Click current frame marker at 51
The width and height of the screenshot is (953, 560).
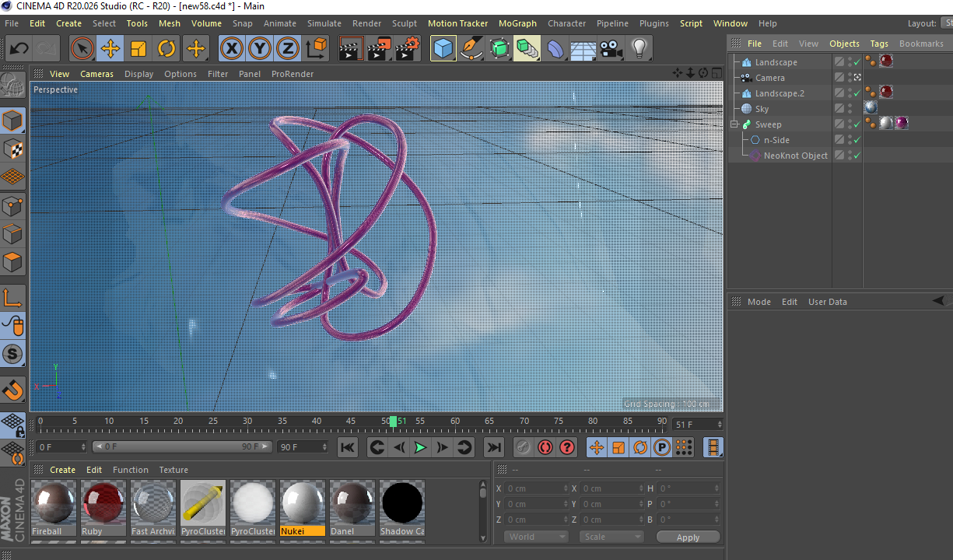[x=394, y=422]
